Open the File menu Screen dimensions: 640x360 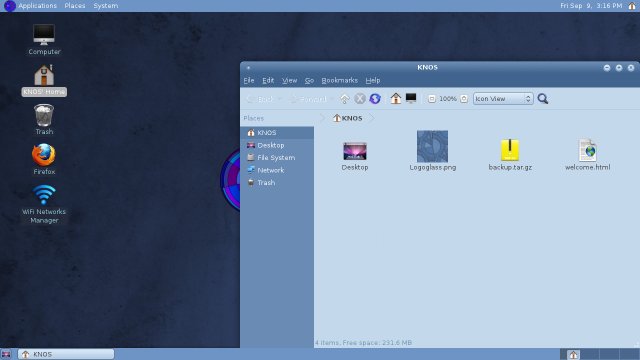[249, 80]
